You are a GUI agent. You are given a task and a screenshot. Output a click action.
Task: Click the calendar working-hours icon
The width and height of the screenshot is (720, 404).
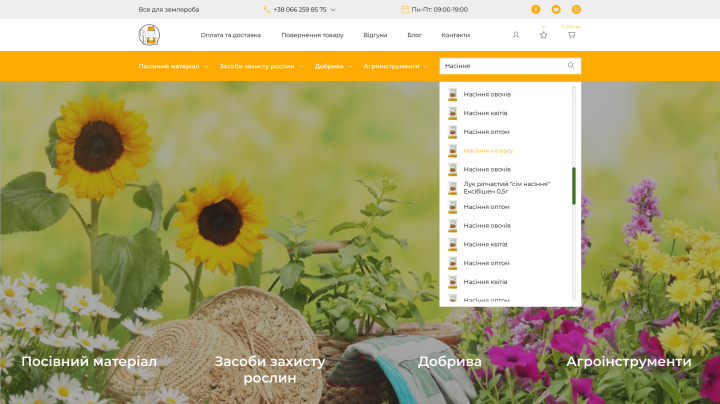pyautogui.click(x=405, y=9)
